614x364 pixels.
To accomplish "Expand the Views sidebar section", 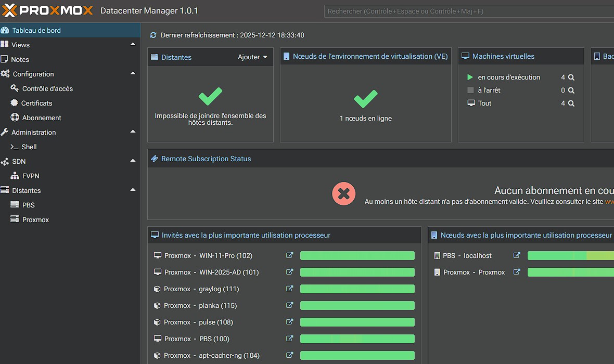I will (133, 45).
